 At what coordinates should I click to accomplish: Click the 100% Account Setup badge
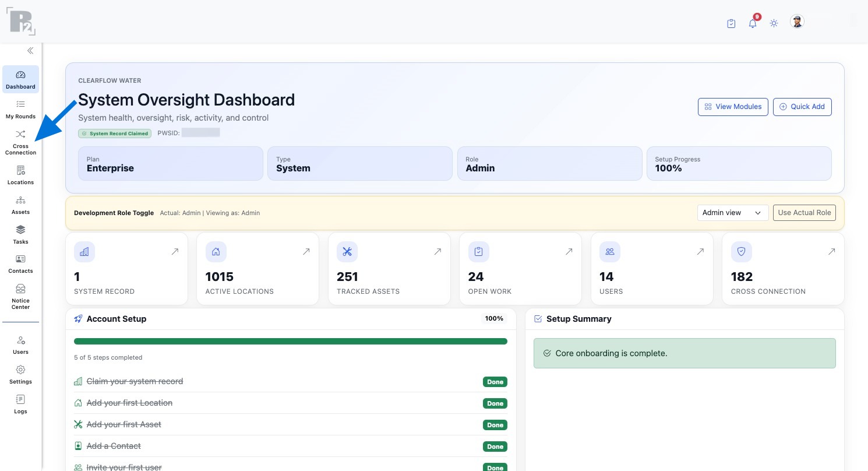pos(494,319)
